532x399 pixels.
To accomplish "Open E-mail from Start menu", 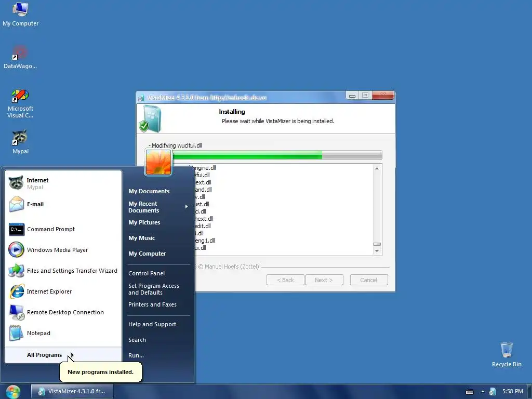I will tap(64, 204).
